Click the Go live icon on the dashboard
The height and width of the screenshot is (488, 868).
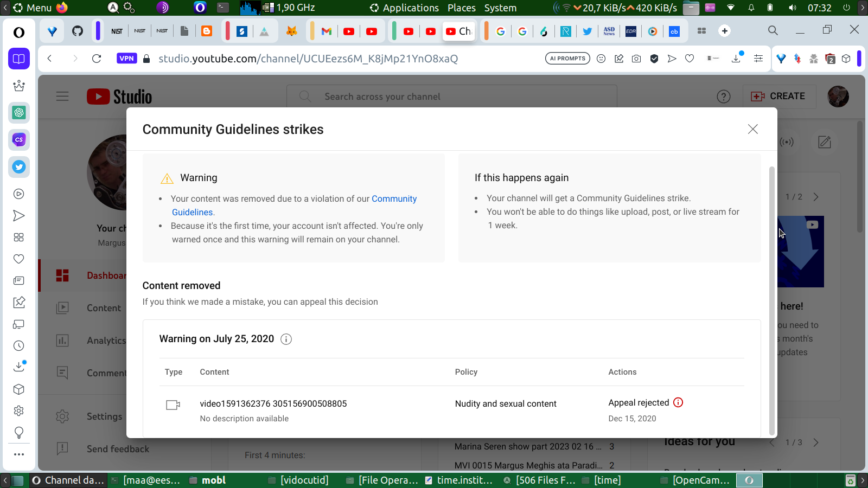tap(787, 142)
